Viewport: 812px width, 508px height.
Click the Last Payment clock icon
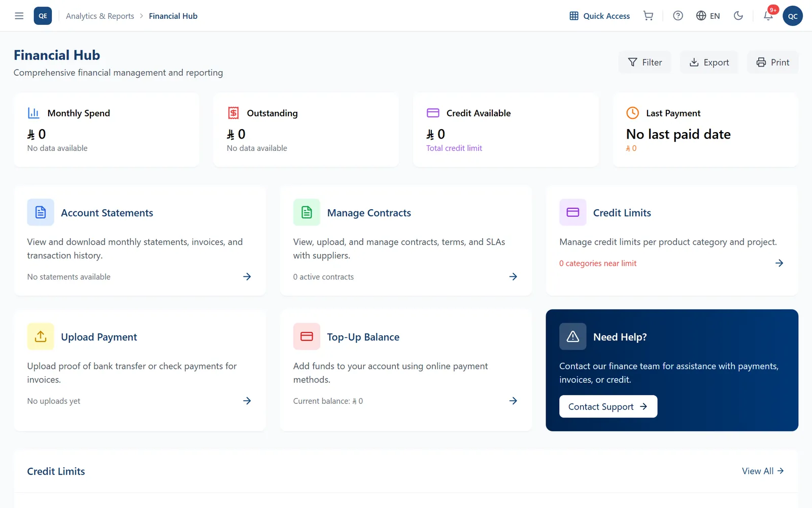pyautogui.click(x=632, y=113)
